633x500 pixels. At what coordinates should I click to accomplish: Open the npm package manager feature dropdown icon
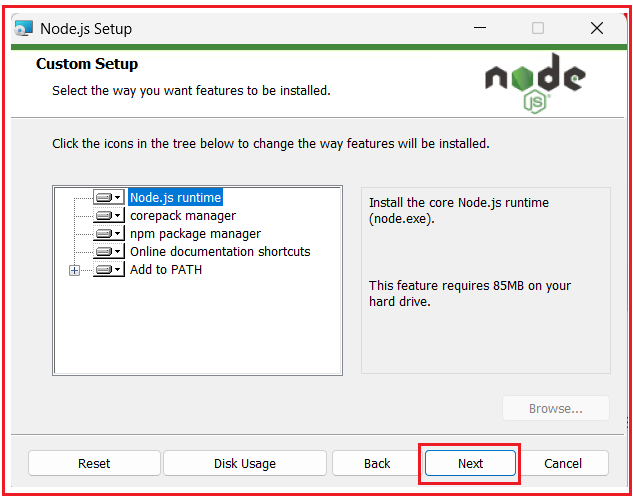pyautogui.click(x=109, y=233)
